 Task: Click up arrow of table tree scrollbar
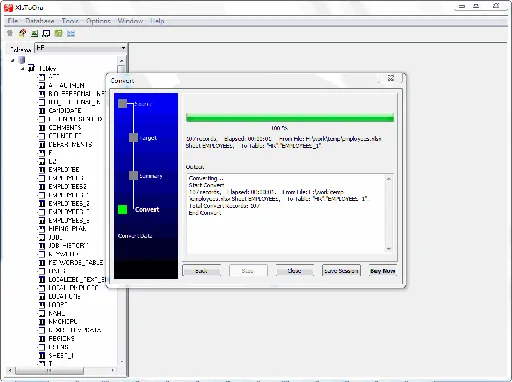(x=121, y=61)
